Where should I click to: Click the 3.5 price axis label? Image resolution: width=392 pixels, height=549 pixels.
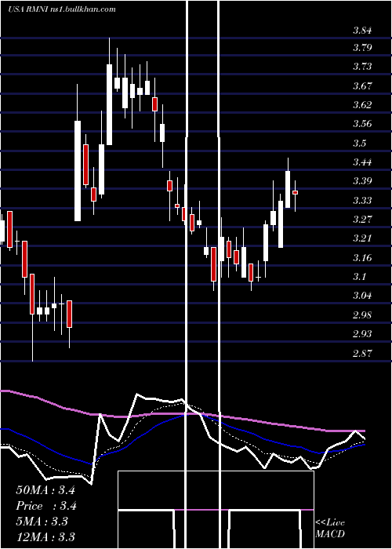click(359, 143)
